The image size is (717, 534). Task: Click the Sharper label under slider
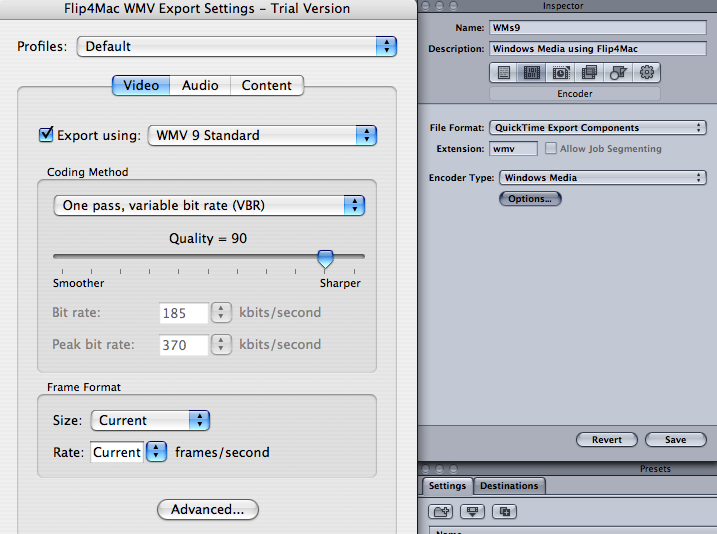coord(340,283)
